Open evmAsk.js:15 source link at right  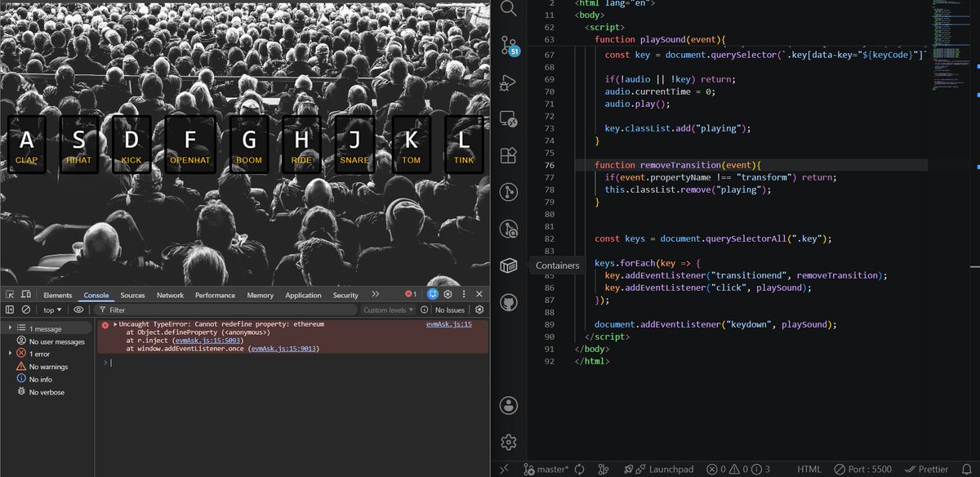(x=449, y=324)
